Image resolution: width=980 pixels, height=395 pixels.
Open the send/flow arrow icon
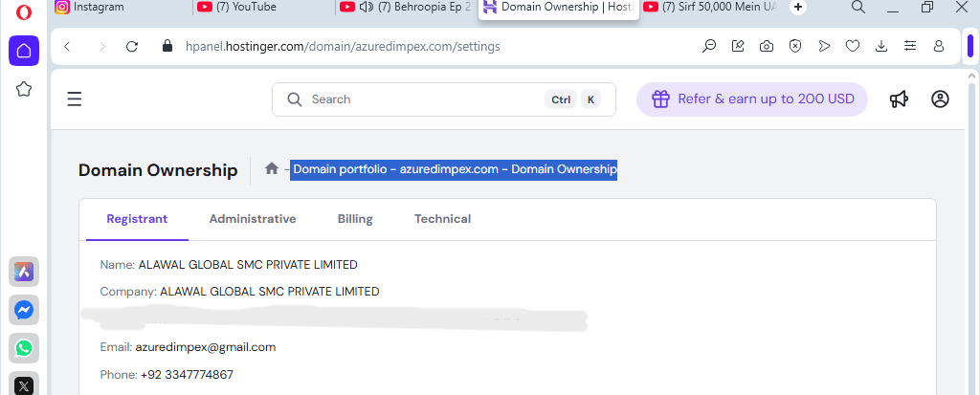(824, 46)
